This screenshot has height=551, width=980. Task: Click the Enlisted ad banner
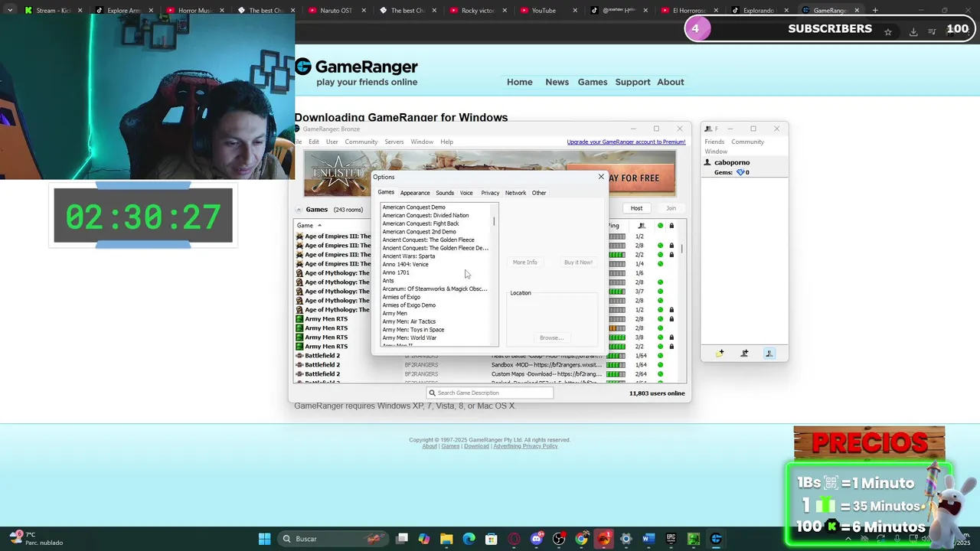[490, 173]
